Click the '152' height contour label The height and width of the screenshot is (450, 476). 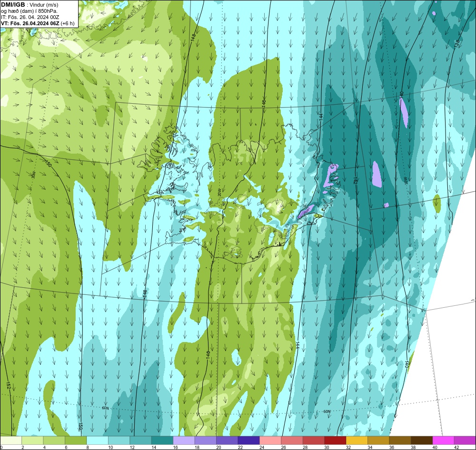[8, 386]
